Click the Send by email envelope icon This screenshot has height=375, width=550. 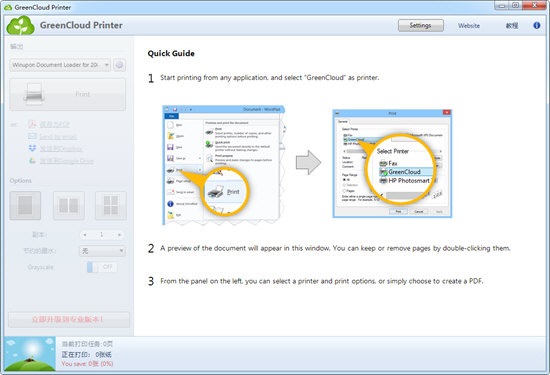(x=32, y=136)
